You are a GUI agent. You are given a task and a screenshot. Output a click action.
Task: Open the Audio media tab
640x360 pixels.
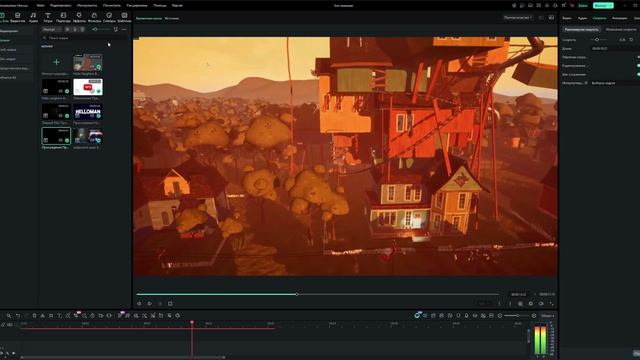33,17
